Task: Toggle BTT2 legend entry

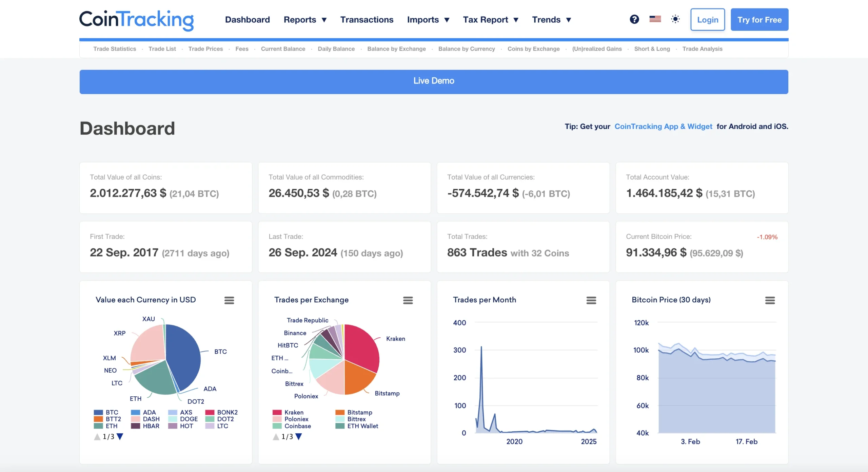Action: pos(107,419)
